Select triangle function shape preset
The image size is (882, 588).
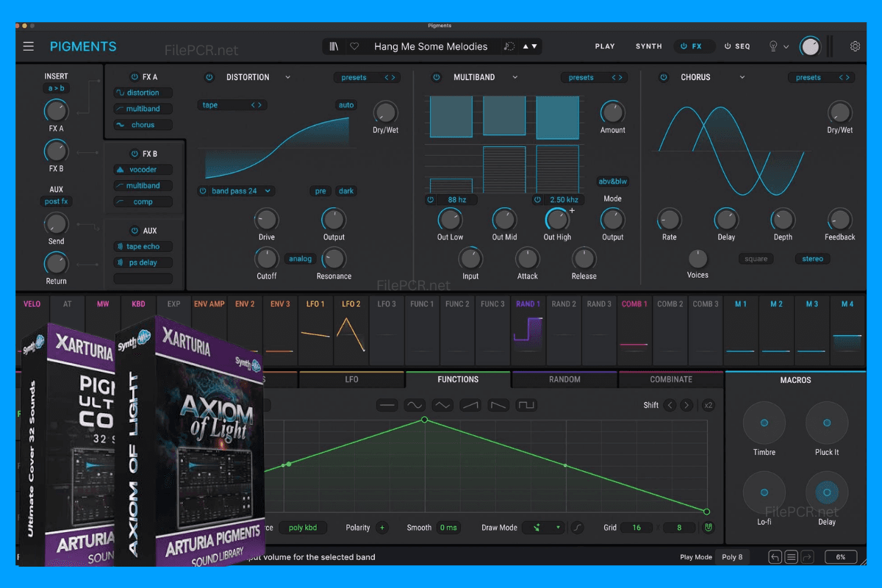click(442, 405)
